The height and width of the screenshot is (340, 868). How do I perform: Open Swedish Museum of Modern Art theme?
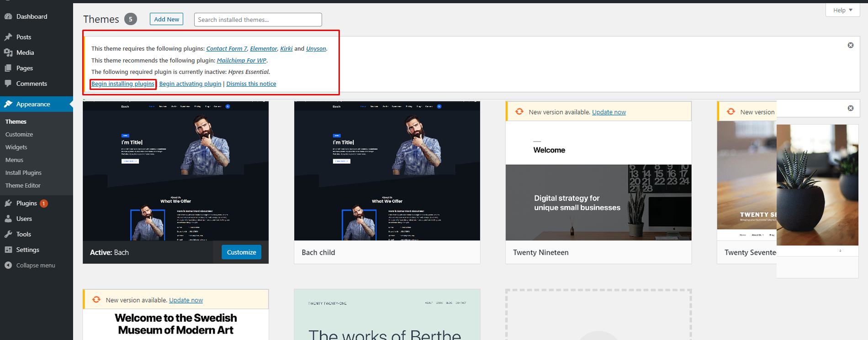[176, 324]
